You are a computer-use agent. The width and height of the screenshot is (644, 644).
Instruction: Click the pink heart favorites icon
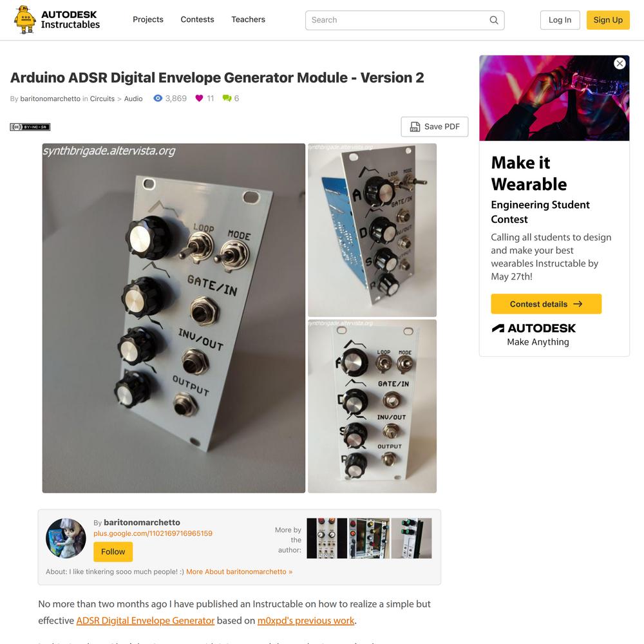click(x=199, y=98)
